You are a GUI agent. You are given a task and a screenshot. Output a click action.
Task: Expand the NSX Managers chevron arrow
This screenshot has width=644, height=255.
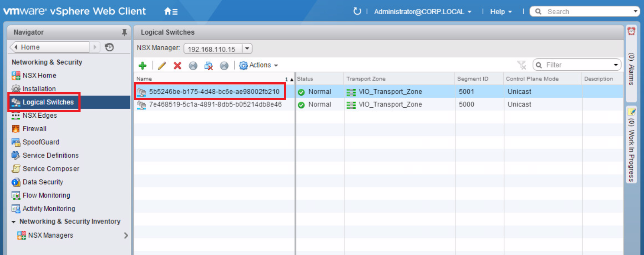(x=126, y=236)
